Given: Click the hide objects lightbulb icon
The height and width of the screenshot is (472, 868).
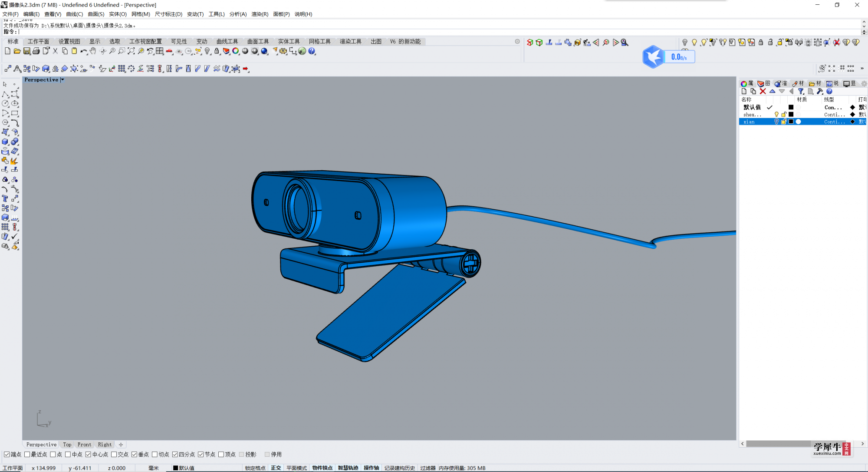Looking at the screenshot, I should click(684, 42).
